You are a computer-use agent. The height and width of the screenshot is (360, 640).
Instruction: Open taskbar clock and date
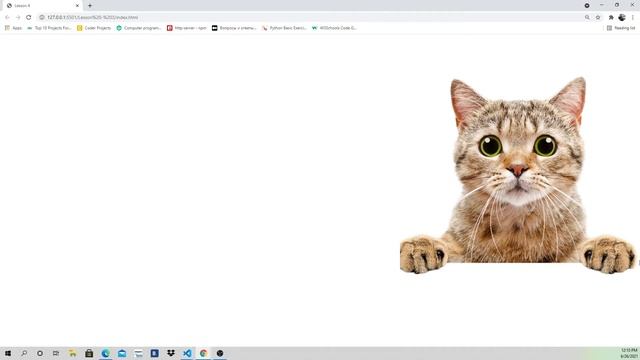[629, 353]
